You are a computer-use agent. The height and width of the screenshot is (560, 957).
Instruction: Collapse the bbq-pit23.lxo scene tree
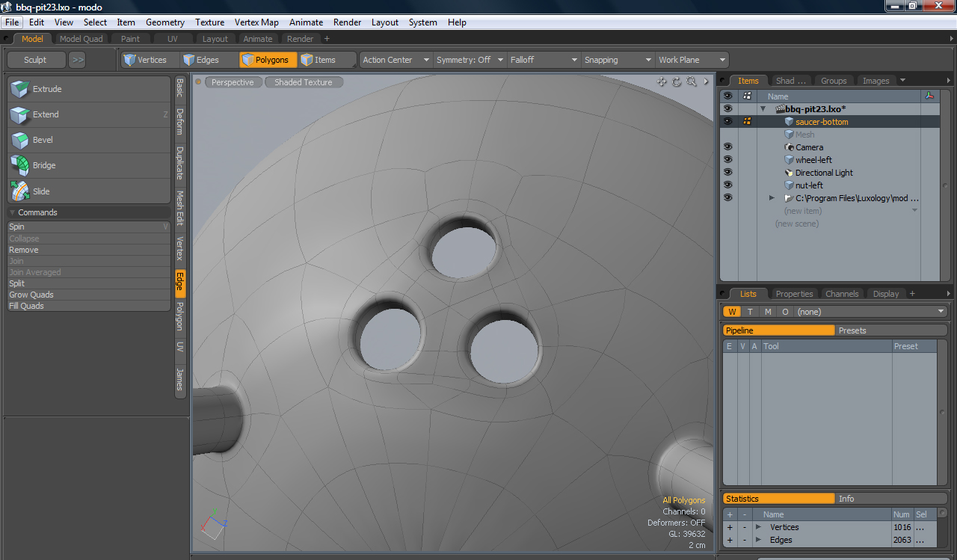pos(763,109)
